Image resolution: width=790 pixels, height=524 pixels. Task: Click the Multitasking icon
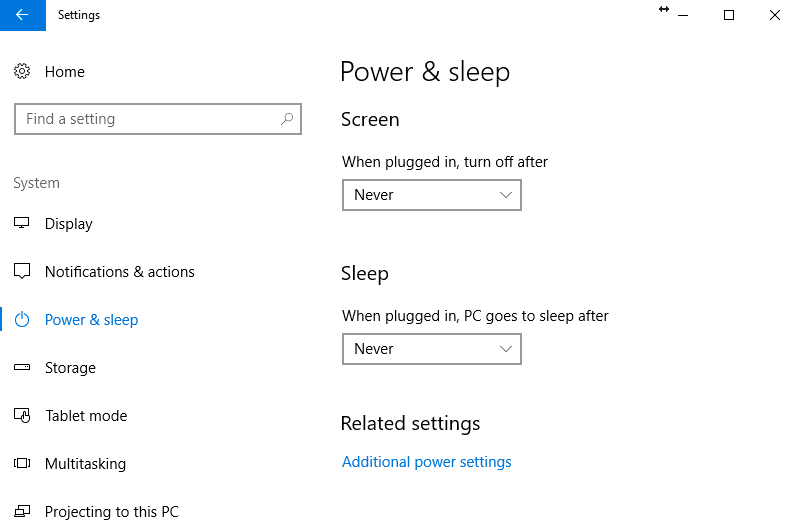(x=22, y=464)
